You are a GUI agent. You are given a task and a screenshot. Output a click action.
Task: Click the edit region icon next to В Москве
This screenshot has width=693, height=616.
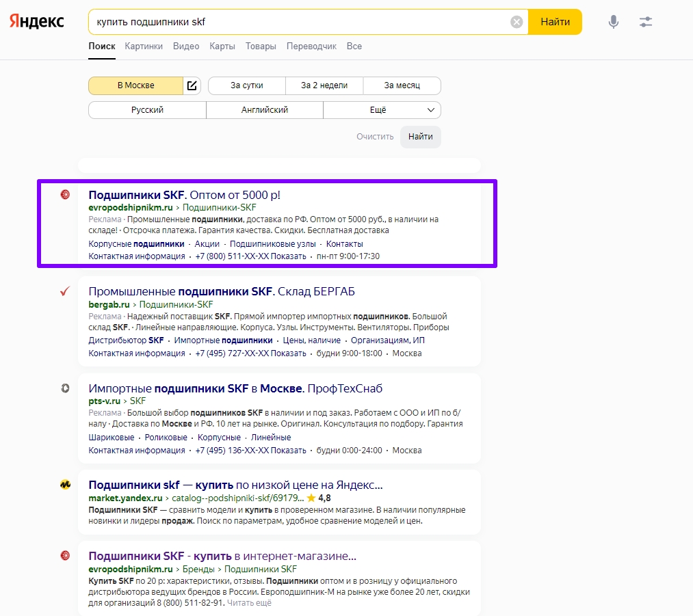[192, 85]
